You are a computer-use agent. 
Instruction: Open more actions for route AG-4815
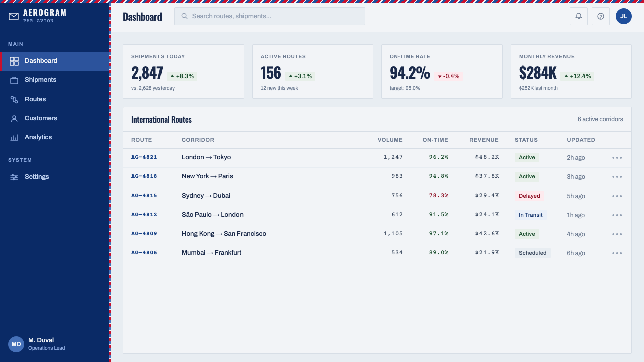[x=617, y=196]
